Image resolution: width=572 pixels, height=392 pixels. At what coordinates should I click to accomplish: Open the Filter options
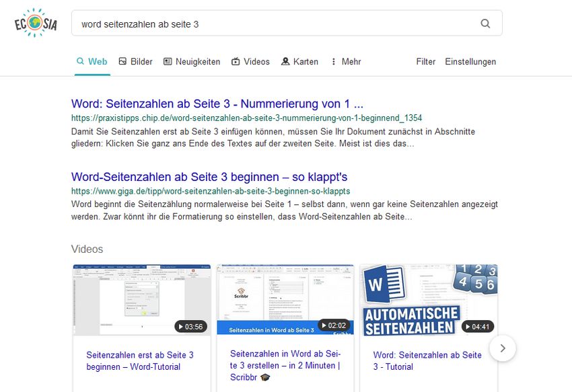[425, 61]
